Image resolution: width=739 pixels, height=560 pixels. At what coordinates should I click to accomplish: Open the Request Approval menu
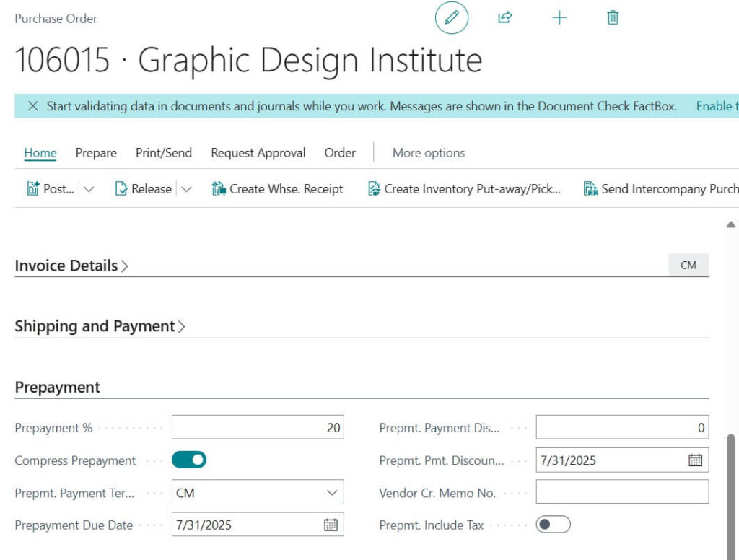coord(258,153)
